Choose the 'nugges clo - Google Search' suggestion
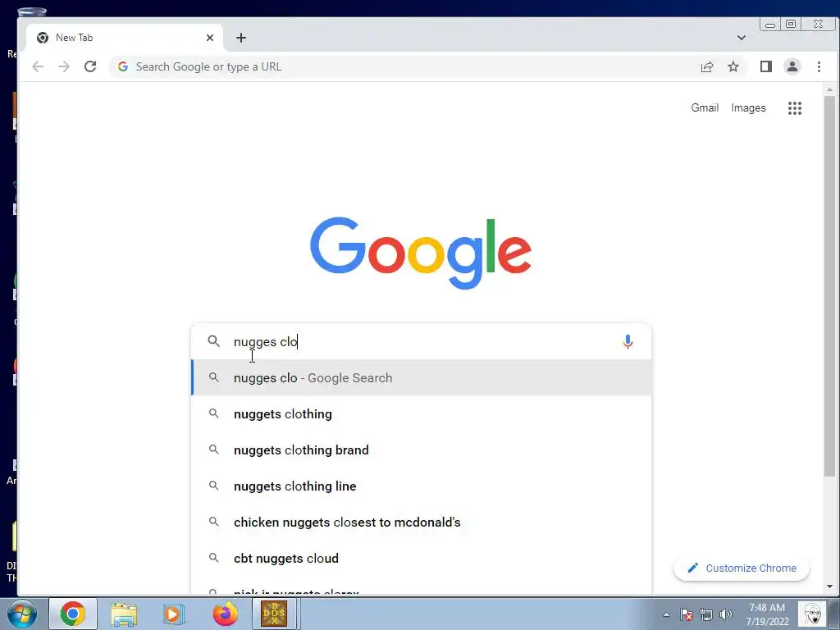The height and width of the screenshot is (630, 840). pos(422,377)
